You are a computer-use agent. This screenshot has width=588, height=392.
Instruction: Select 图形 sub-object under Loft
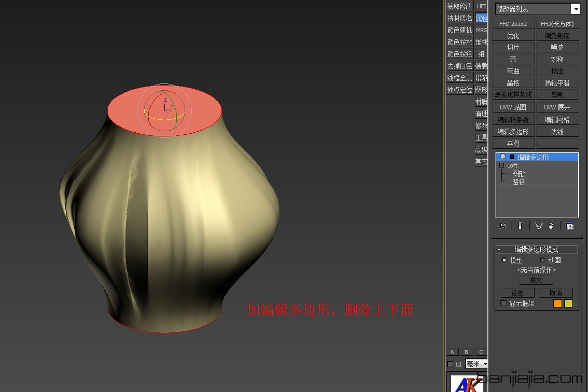click(x=519, y=174)
